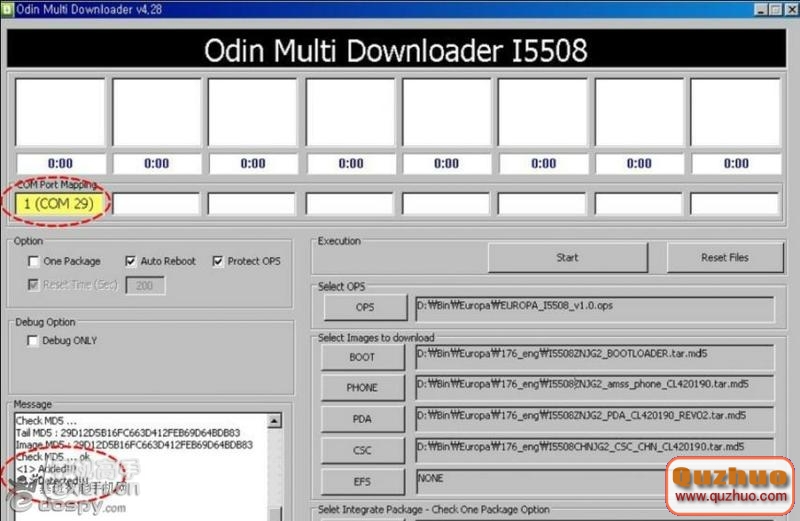Toggle the Reset Time (Sec) checkbox
800x521 pixels.
click(34, 285)
